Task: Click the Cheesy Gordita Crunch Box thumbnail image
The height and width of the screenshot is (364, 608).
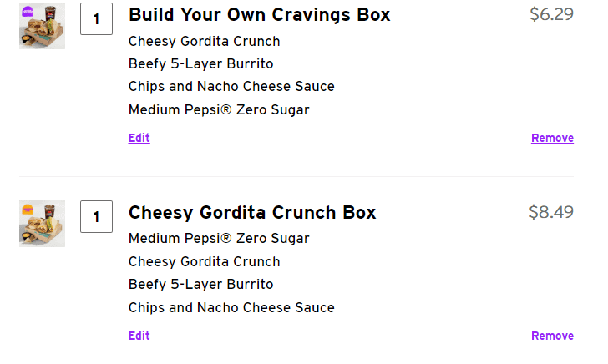Action: click(x=42, y=223)
